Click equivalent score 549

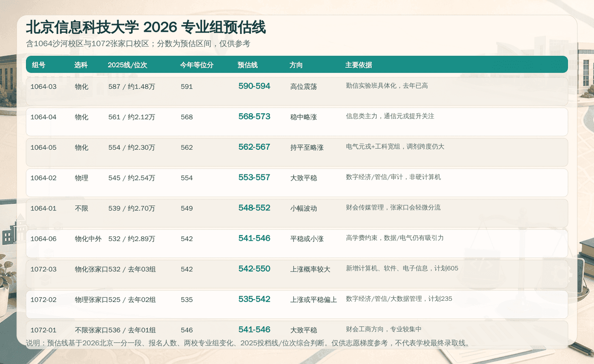pyautogui.click(x=187, y=208)
